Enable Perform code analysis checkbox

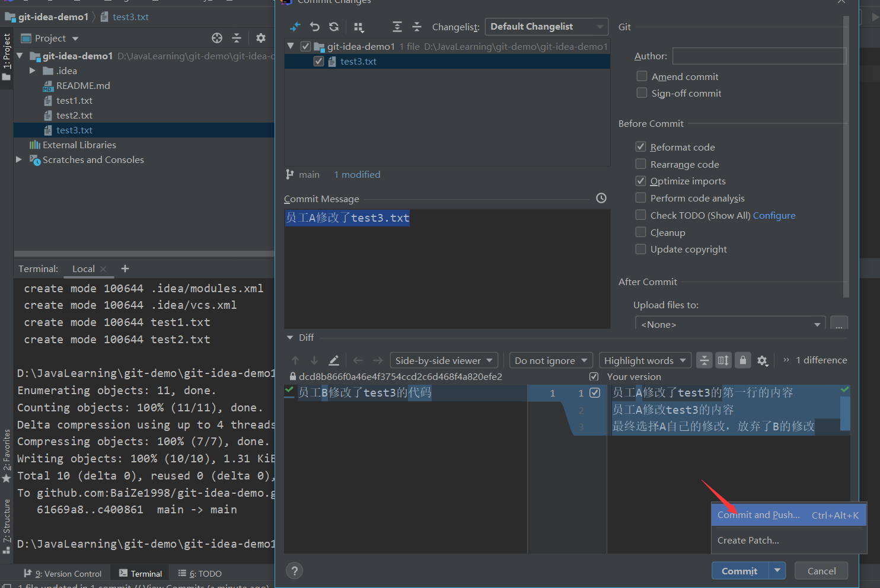[641, 198]
